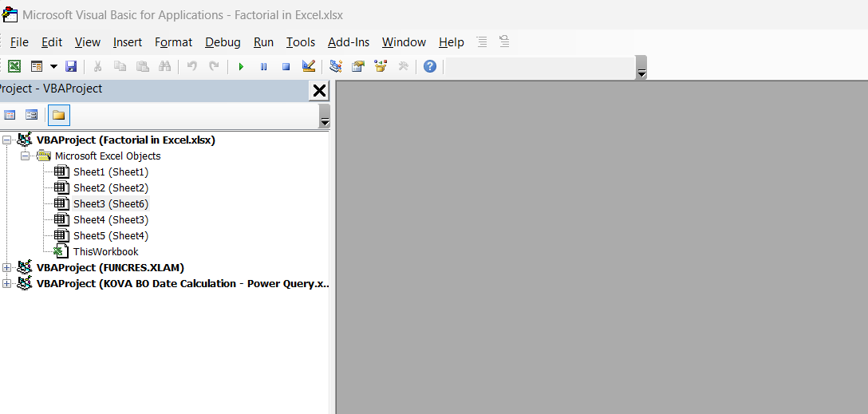Click the blue Help question mark icon
Screen dimensions: 868x414
429,66
